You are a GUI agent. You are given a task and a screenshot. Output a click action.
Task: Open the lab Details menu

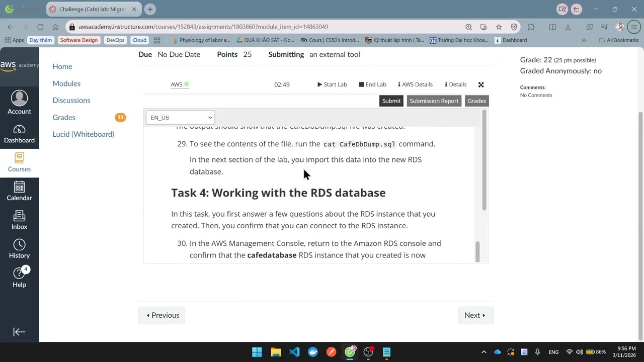coord(456,84)
